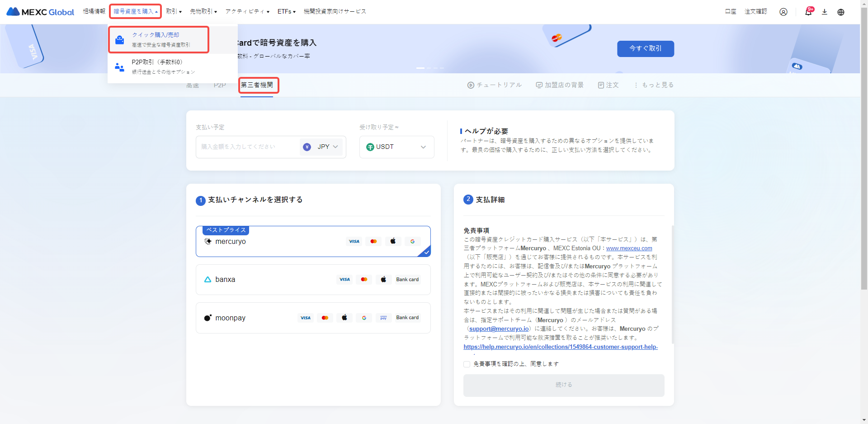Switch to the 第三者機関 tab
This screenshot has height=424, width=868.
pos(257,85)
